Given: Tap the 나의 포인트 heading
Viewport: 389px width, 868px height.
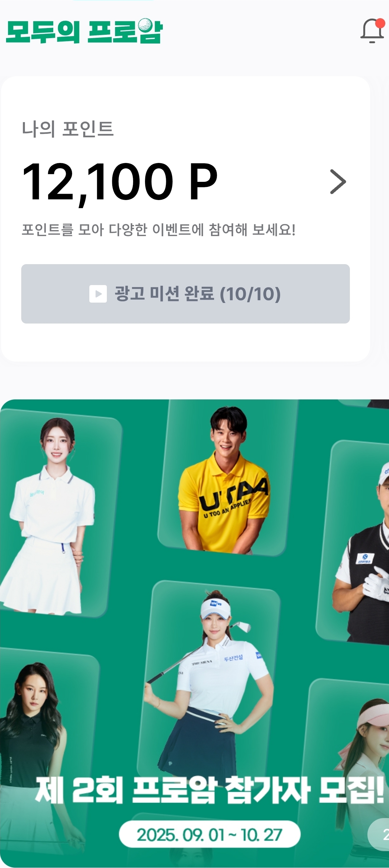Looking at the screenshot, I should pos(68,129).
